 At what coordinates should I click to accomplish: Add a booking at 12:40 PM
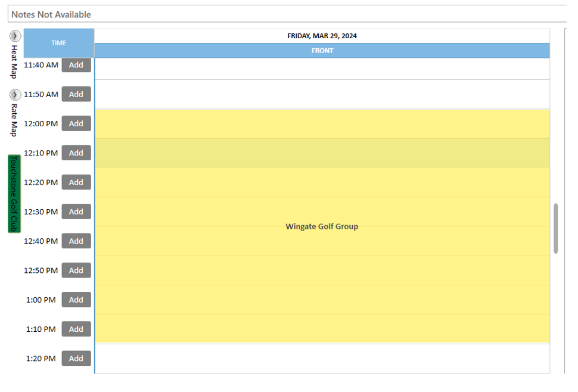click(x=76, y=241)
